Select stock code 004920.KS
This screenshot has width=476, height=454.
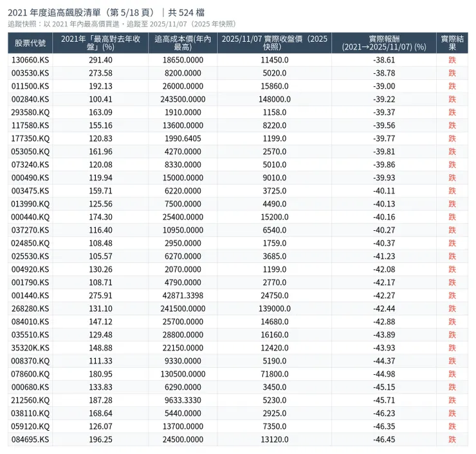click(30, 269)
